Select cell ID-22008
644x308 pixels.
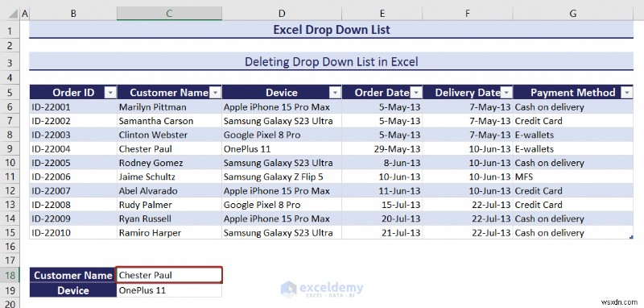coord(73,205)
